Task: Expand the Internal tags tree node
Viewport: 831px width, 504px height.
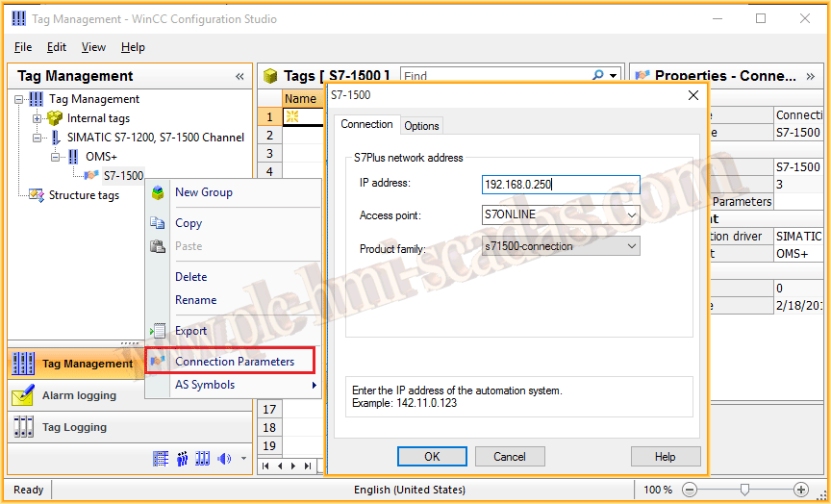Action: 38,118
